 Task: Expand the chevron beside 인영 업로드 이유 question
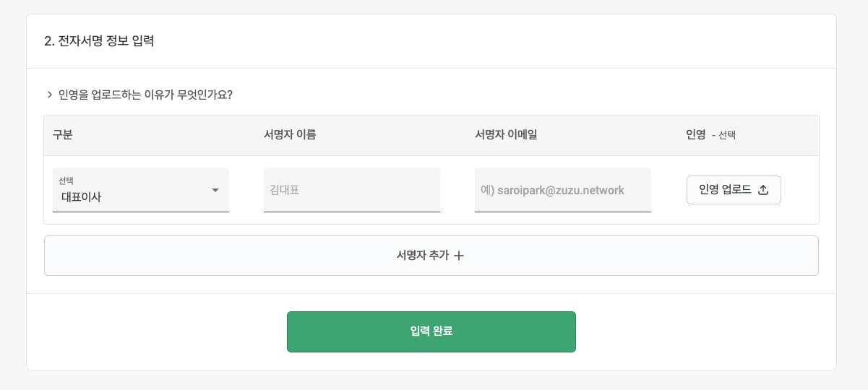pyautogui.click(x=50, y=95)
